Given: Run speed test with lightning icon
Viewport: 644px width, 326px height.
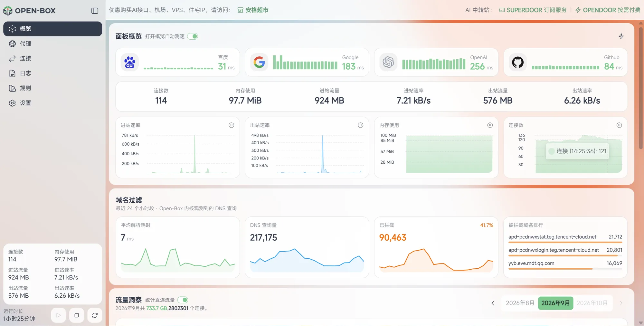Looking at the screenshot, I should click(x=621, y=36).
